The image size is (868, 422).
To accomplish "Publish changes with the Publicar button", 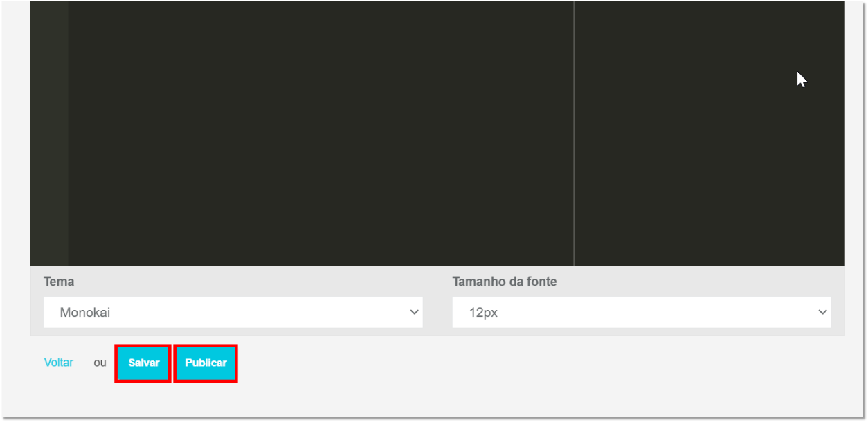I will [x=206, y=363].
